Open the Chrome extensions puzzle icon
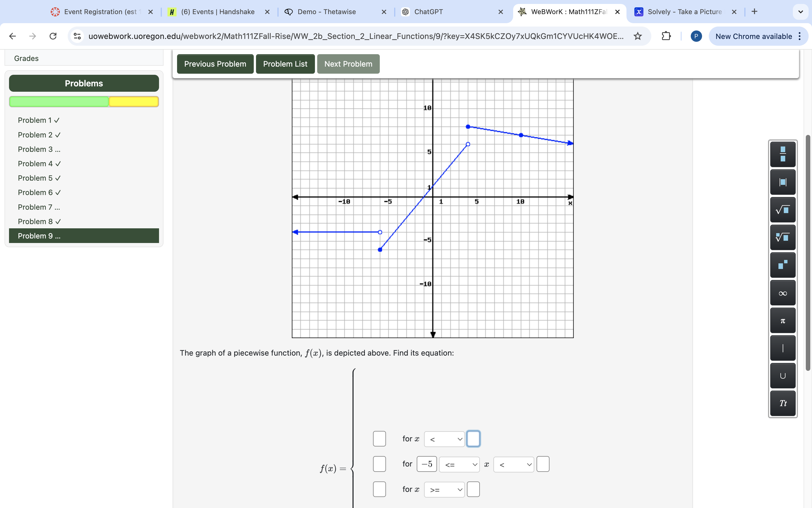This screenshot has height=508, width=812. (666, 36)
